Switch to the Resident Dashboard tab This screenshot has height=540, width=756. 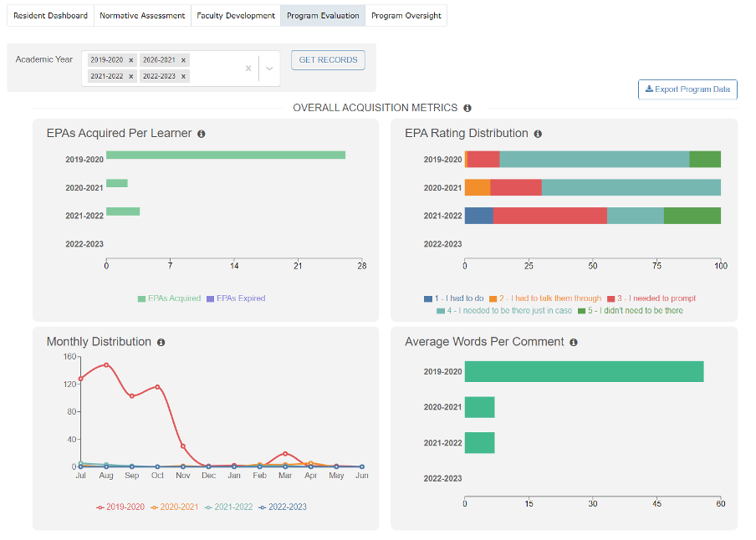[x=49, y=15]
